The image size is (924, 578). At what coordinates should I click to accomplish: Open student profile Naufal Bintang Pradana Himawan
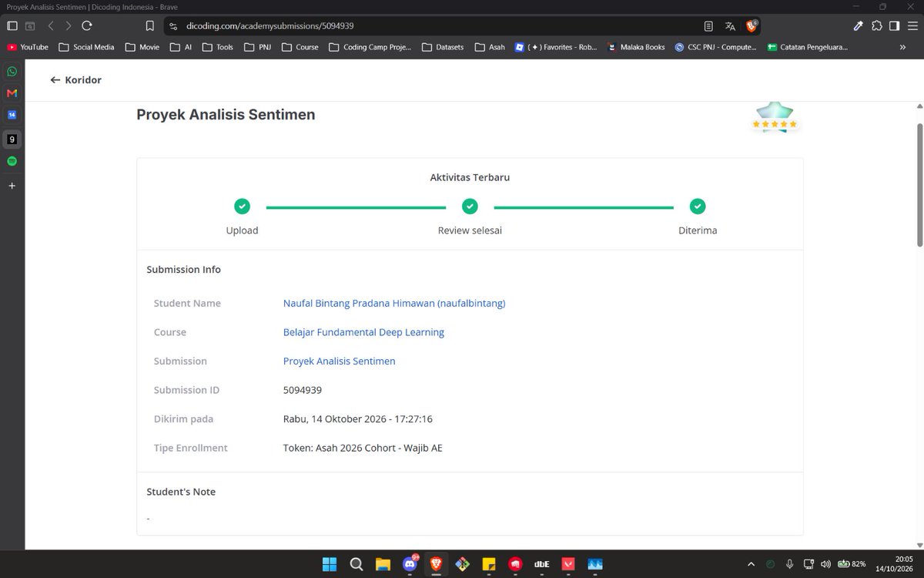pos(394,304)
